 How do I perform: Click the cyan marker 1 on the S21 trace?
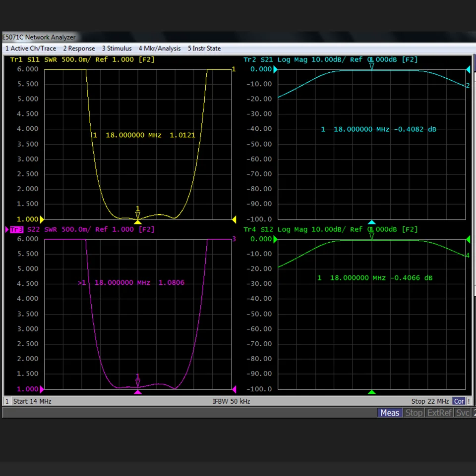(x=371, y=64)
